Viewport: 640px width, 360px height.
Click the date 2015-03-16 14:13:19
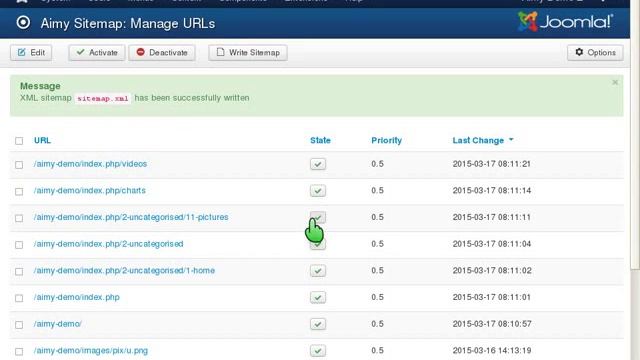pyautogui.click(x=492, y=351)
